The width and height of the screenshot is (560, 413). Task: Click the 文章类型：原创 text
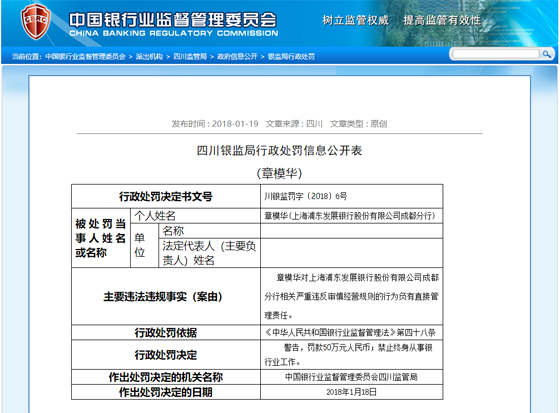tap(359, 124)
